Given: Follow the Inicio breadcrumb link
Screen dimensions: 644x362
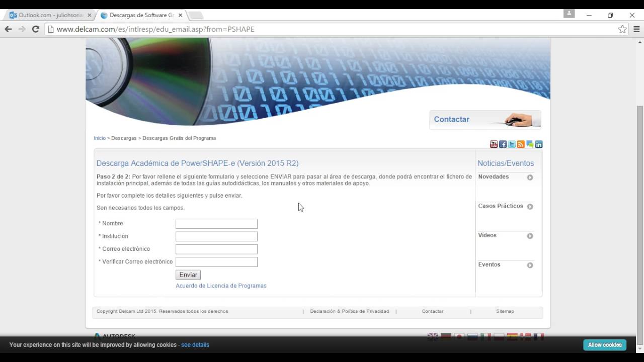Looking at the screenshot, I should click(x=100, y=138).
